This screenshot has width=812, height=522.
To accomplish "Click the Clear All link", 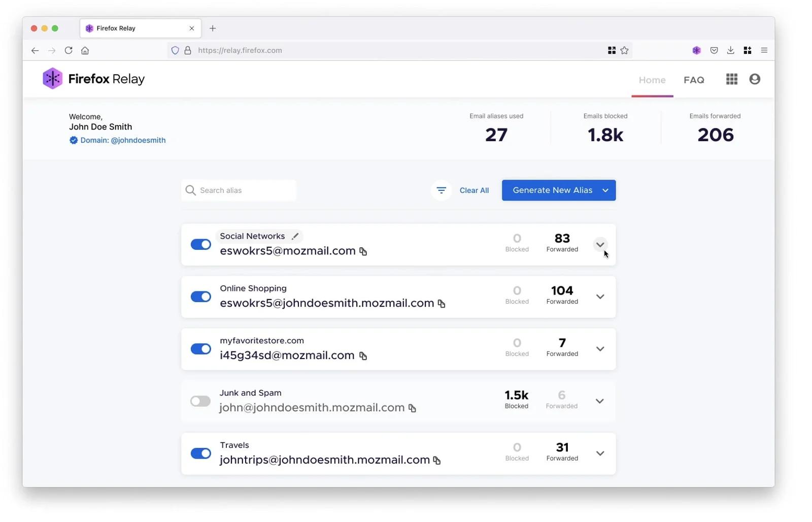I will pos(474,190).
